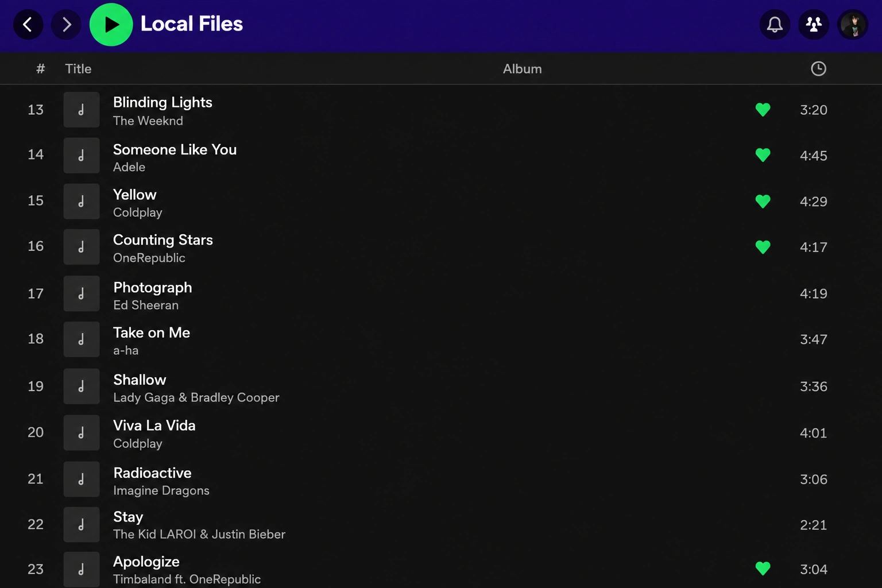Click Yellow track note thumbnail
This screenshot has width=882, height=588.
pyautogui.click(x=82, y=202)
